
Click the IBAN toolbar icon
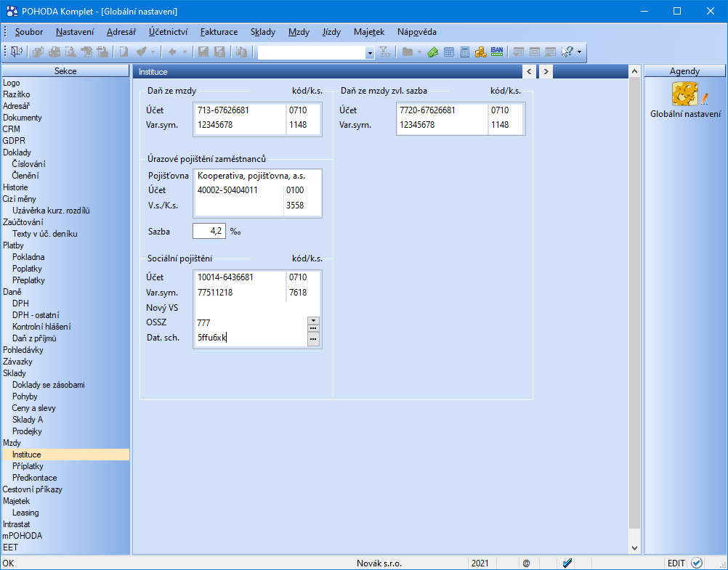(x=497, y=52)
